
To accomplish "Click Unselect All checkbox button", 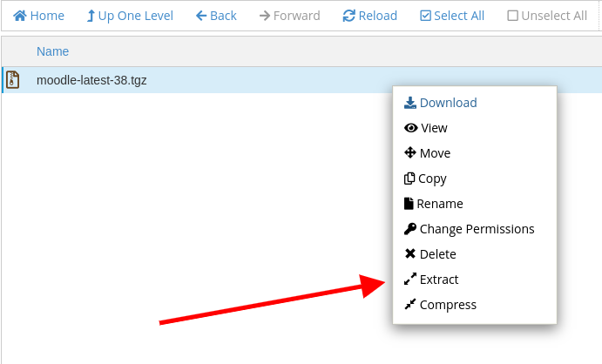I will (547, 16).
